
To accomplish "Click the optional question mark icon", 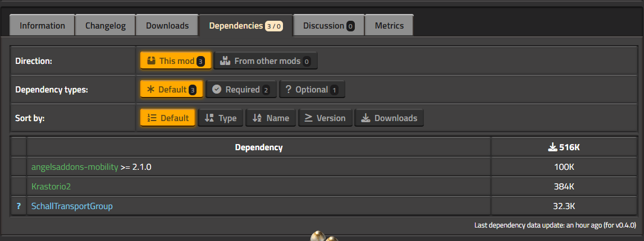I will [19, 206].
